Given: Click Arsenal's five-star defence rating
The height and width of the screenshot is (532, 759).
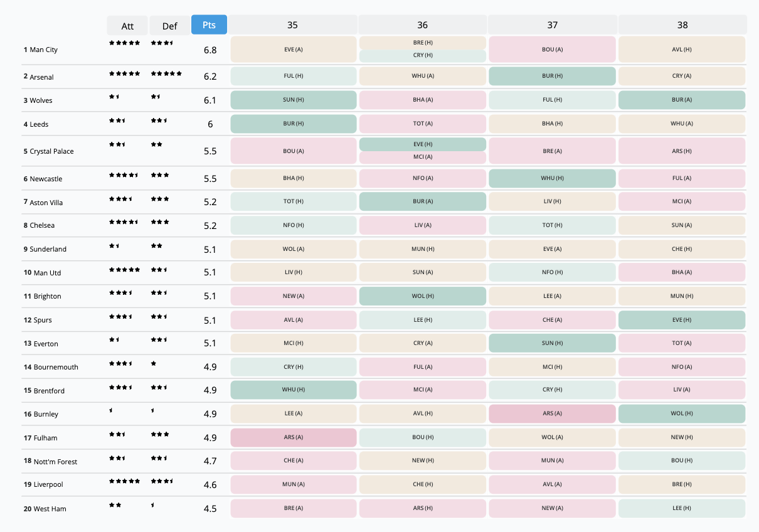Looking at the screenshot, I should (x=166, y=73).
